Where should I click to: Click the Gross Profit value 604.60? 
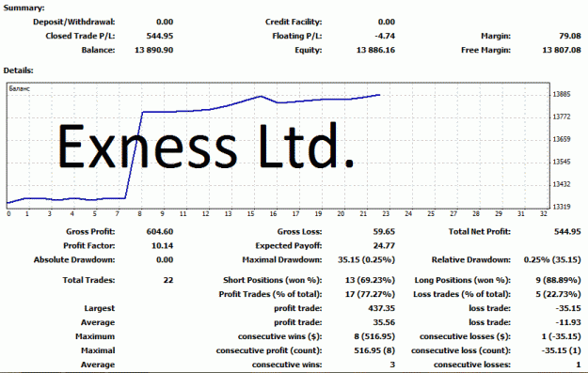pos(160,232)
